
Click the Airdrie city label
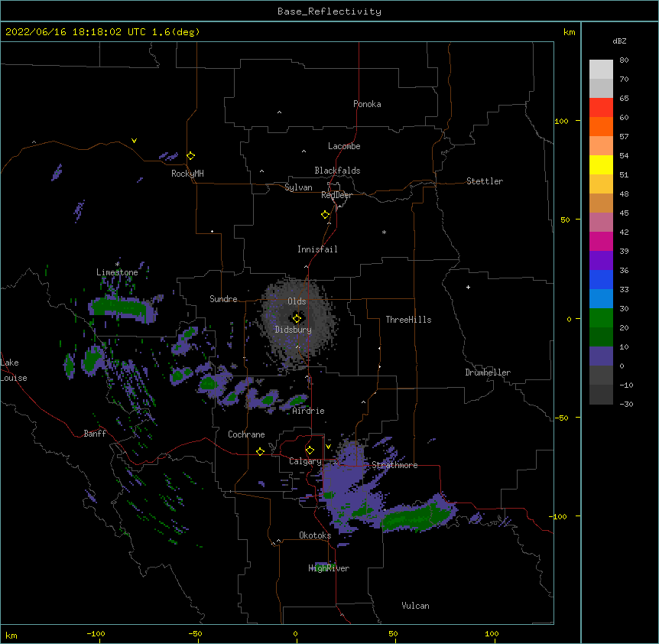tap(308, 411)
